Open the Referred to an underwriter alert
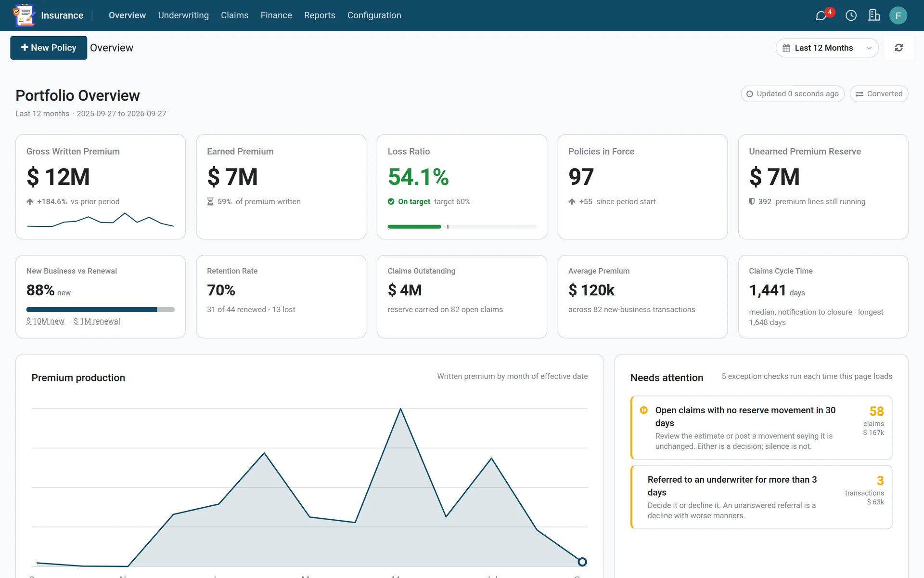Viewport: 924px width, 578px height. [x=761, y=497]
